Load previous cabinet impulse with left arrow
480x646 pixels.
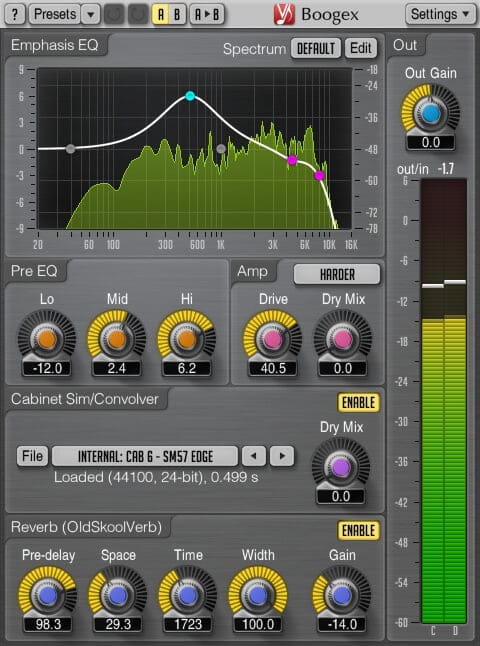254,456
